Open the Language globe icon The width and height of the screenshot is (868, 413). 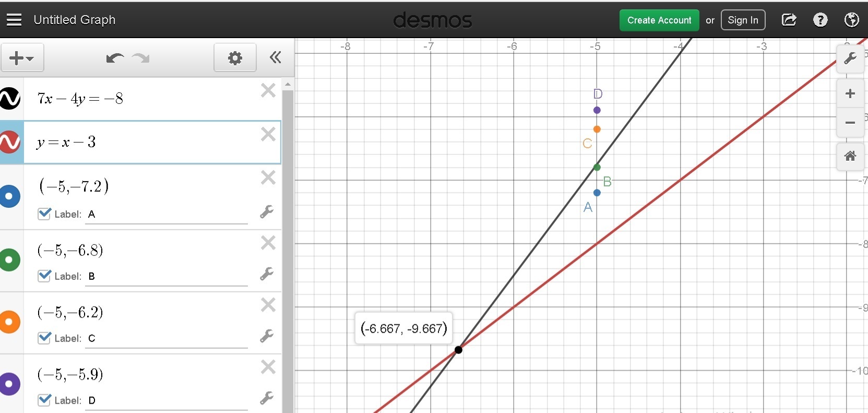point(852,20)
